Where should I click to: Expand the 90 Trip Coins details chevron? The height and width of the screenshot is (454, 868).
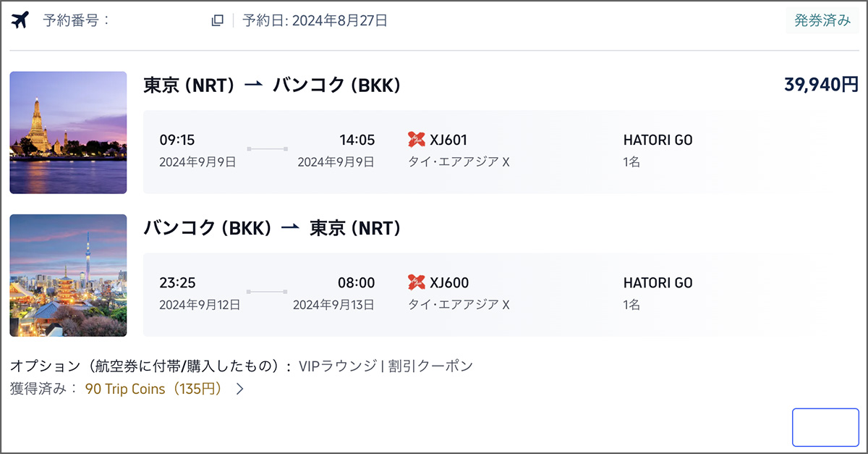(x=240, y=389)
